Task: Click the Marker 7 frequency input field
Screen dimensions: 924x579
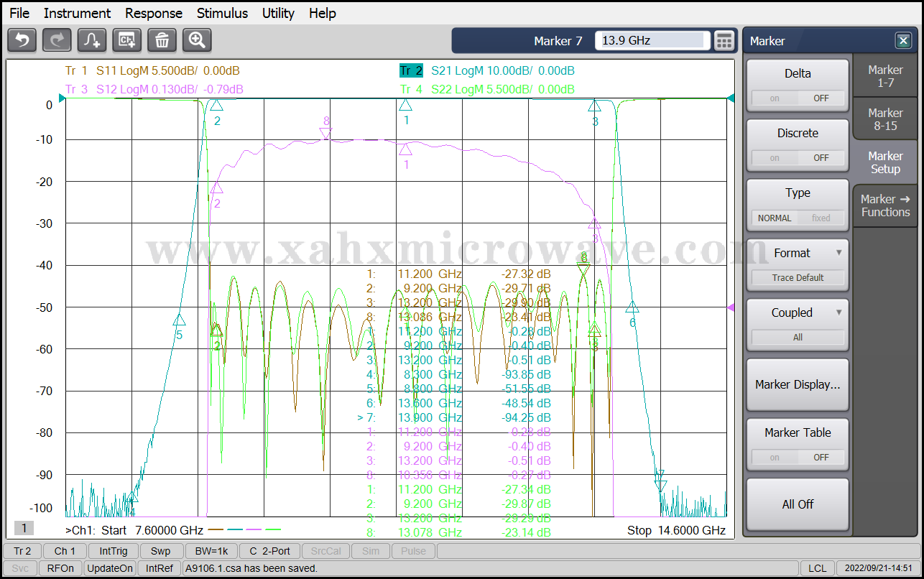Action: coord(652,41)
